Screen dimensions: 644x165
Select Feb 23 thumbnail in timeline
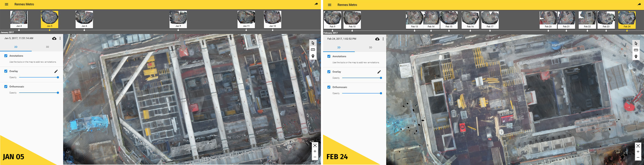pyautogui.click(x=606, y=20)
